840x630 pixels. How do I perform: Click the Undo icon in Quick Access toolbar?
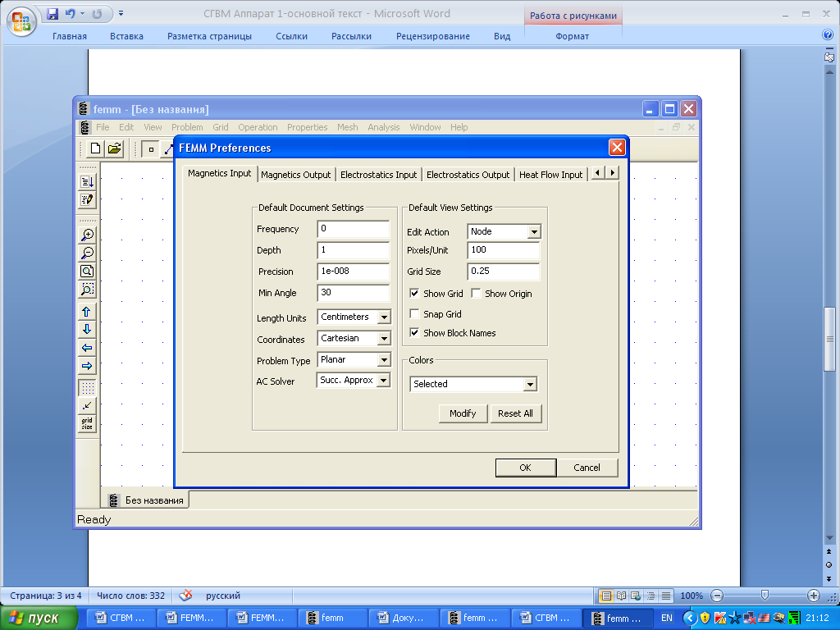click(71, 14)
